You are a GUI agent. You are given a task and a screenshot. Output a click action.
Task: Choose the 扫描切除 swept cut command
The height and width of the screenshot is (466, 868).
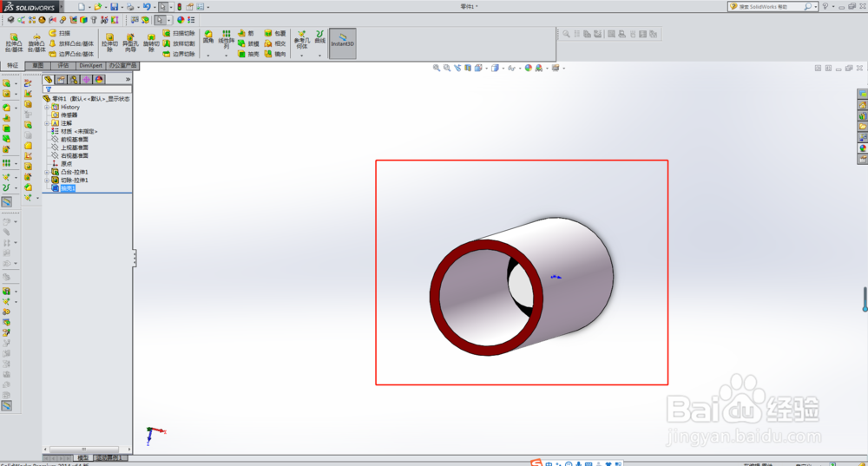tap(179, 33)
